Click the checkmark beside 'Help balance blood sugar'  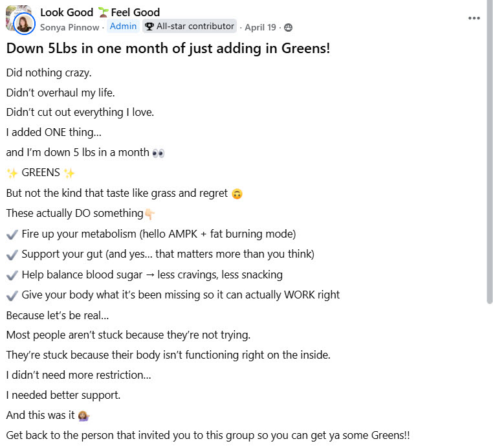tap(12, 275)
